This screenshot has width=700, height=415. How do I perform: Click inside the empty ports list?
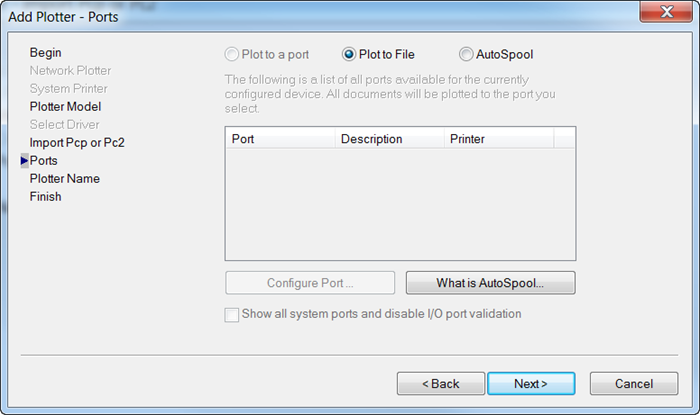pyautogui.click(x=400, y=205)
